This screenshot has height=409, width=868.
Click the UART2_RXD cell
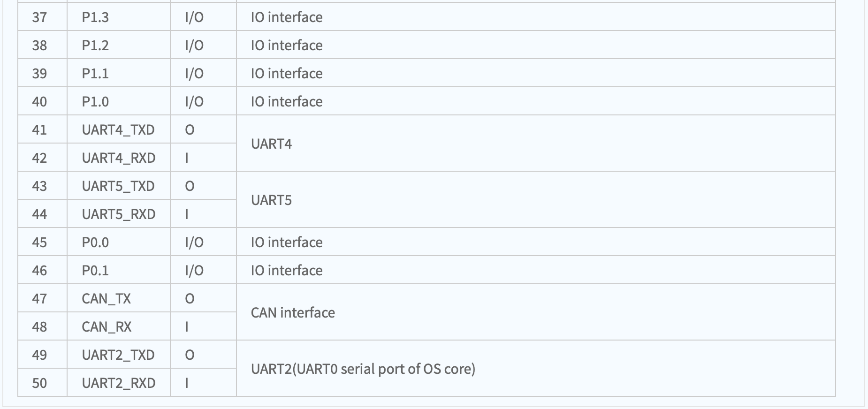click(118, 383)
